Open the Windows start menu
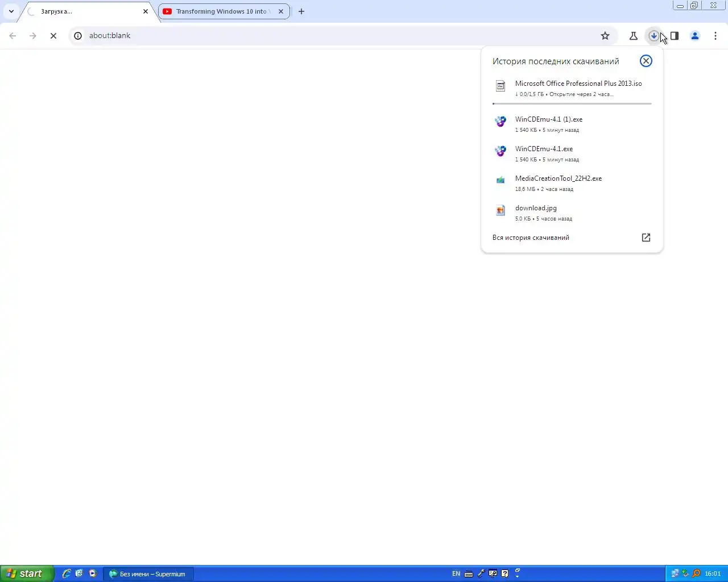Image resolution: width=728 pixels, height=582 pixels. (27, 573)
